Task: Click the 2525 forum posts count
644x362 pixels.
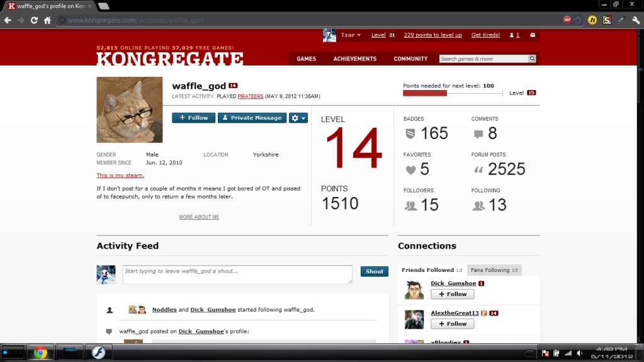Action: 506,169
